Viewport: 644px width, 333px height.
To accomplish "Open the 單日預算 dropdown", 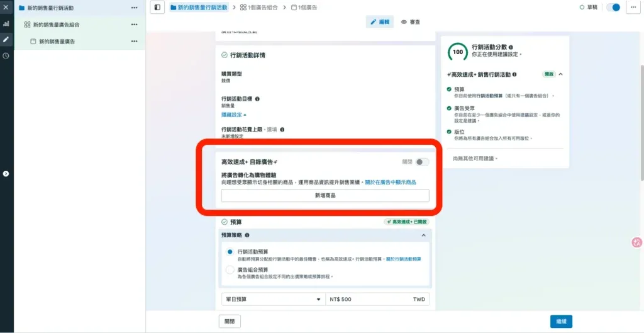I will pyautogui.click(x=273, y=299).
